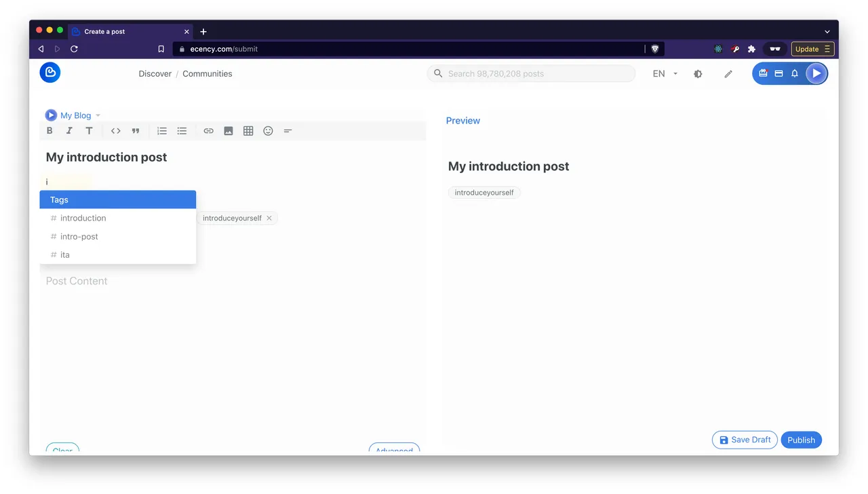
Task: Expand the browser tab list chevron
Action: [x=827, y=31]
